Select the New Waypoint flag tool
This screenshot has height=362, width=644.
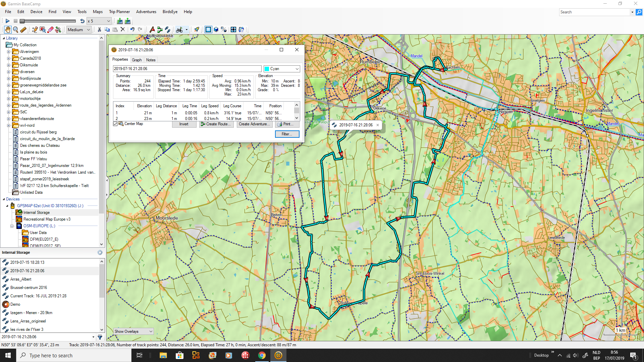tap(152, 29)
